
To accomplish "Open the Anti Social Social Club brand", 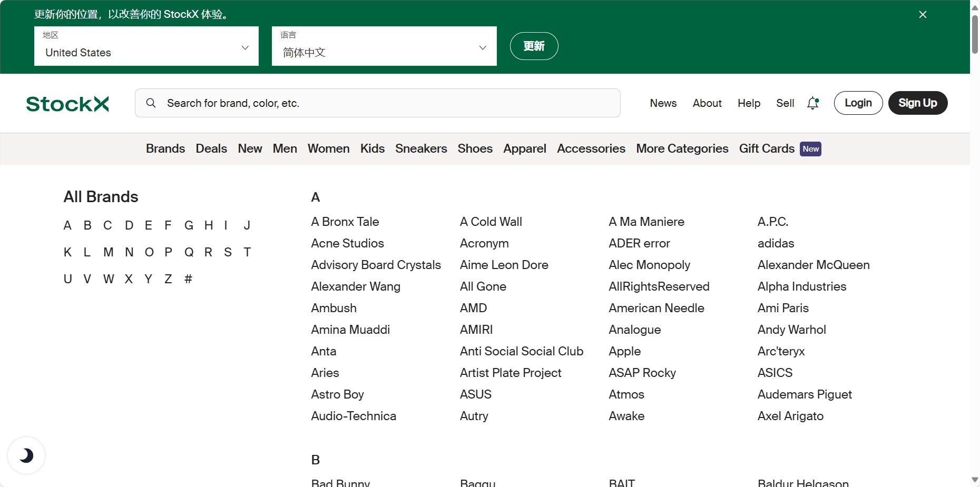I will 522,352.
